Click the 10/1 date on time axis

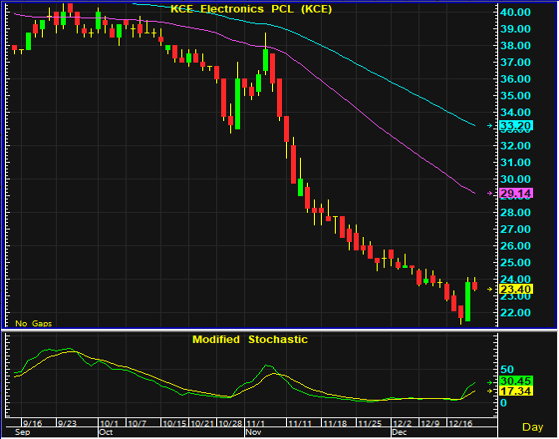pyautogui.click(x=109, y=424)
